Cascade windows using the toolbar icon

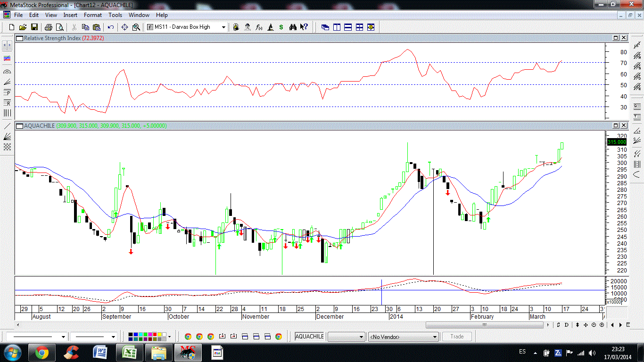(x=325, y=27)
